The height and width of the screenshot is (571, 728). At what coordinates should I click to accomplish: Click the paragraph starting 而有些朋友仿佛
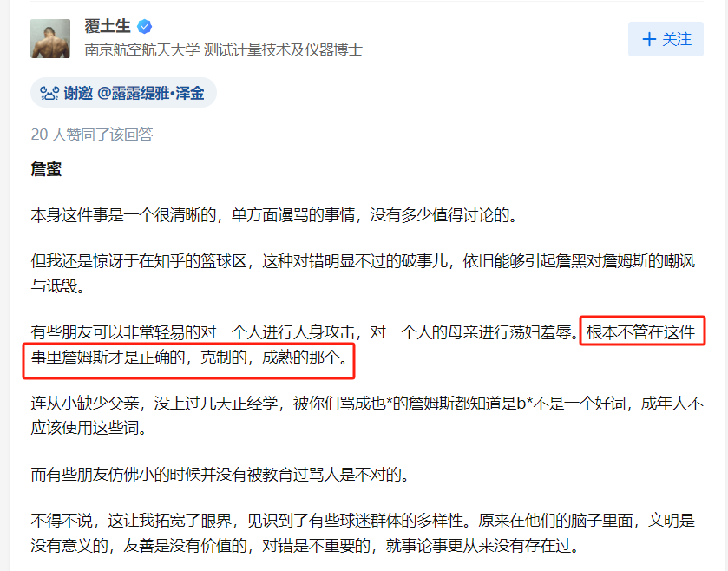(x=220, y=474)
